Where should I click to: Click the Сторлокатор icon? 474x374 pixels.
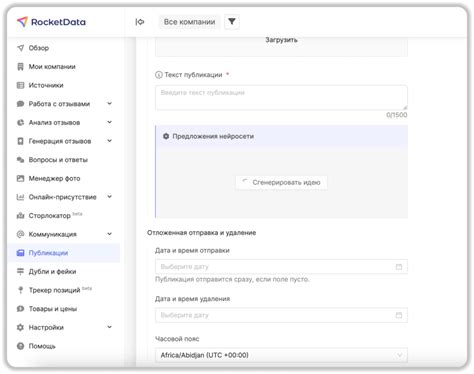[21, 216]
